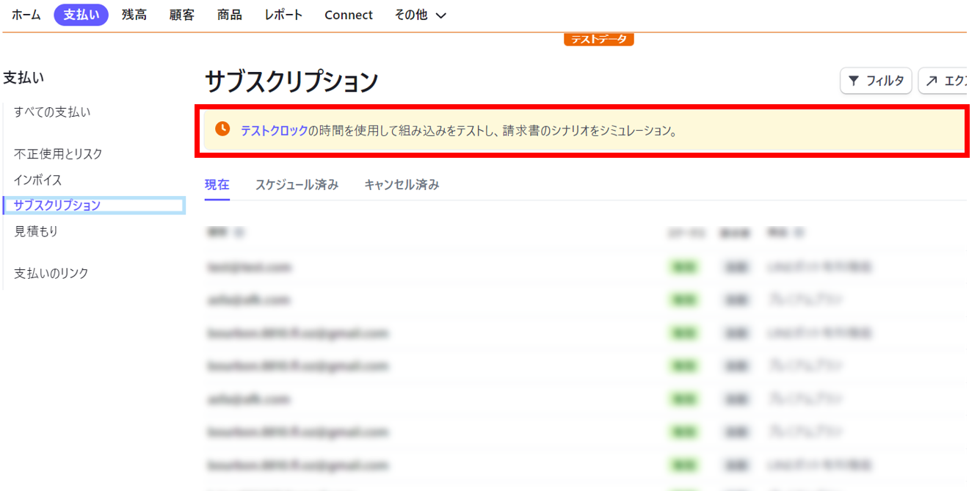Open the 顧客 menu in the navigation bar
This screenshot has height=491, width=980.
pyautogui.click(x=181, y=14)
